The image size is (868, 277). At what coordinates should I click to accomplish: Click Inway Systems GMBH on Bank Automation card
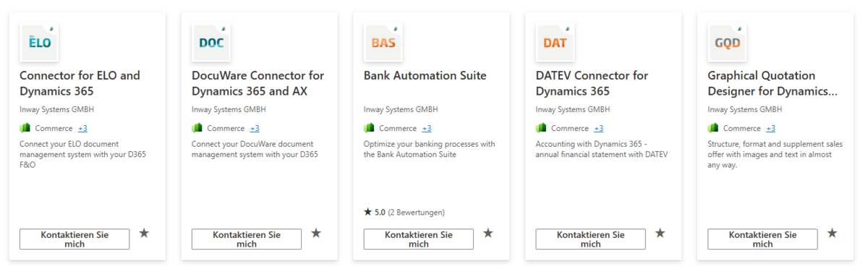coord(401,110)
